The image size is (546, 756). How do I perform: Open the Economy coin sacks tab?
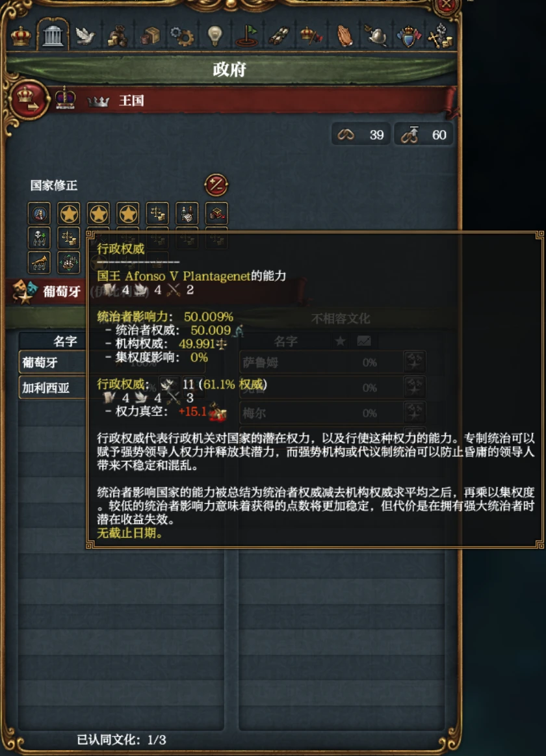(118, 36)
